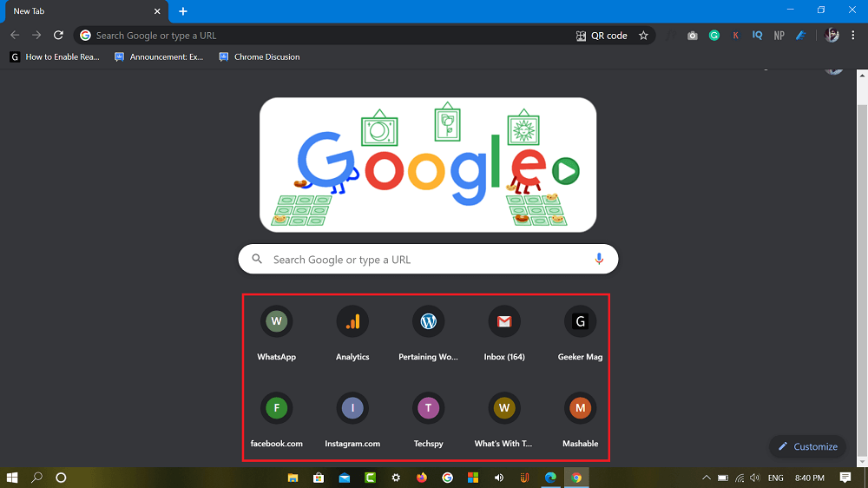Open File Explorer from the taskbar
868x488 pixels.
point(293,478)
